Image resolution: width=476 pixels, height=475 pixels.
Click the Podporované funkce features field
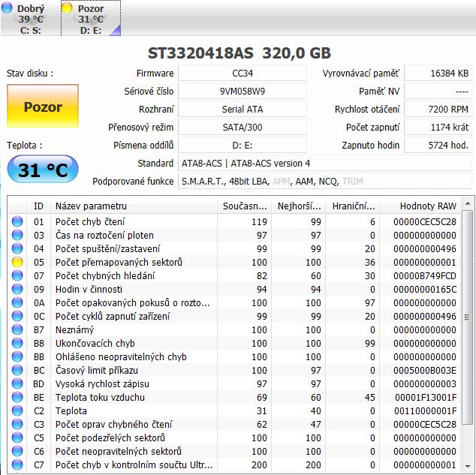tap(325, 181)
